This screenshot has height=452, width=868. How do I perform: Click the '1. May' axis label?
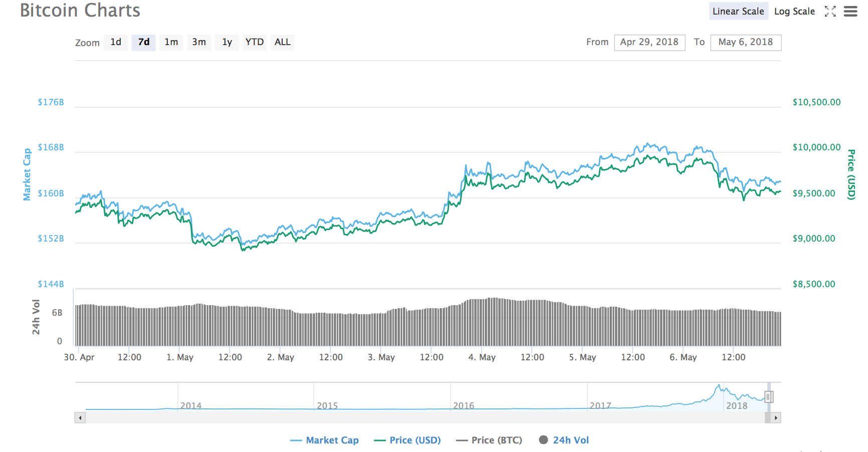(180, 357)
